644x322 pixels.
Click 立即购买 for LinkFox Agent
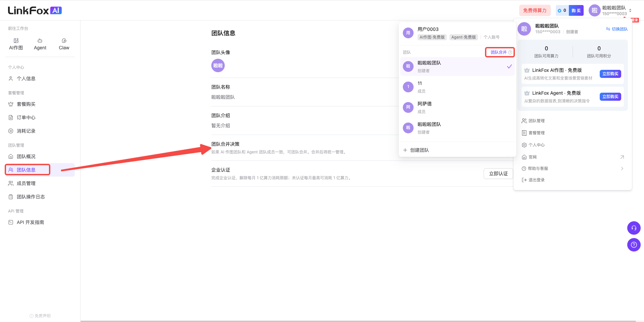[x=610, y=97]
